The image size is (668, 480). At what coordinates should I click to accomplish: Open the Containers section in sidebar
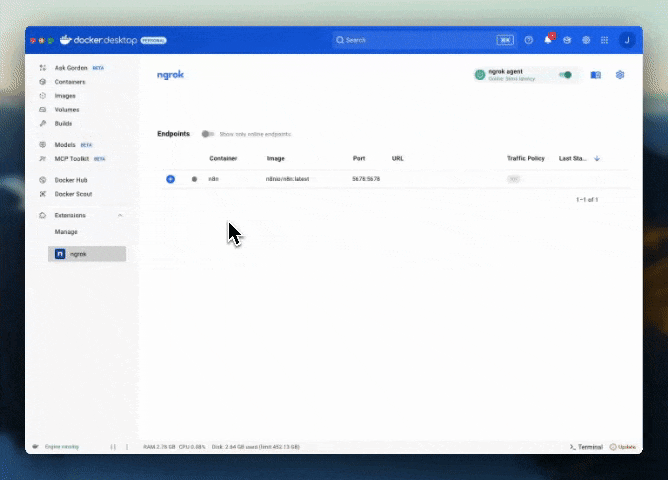[69, 82]
